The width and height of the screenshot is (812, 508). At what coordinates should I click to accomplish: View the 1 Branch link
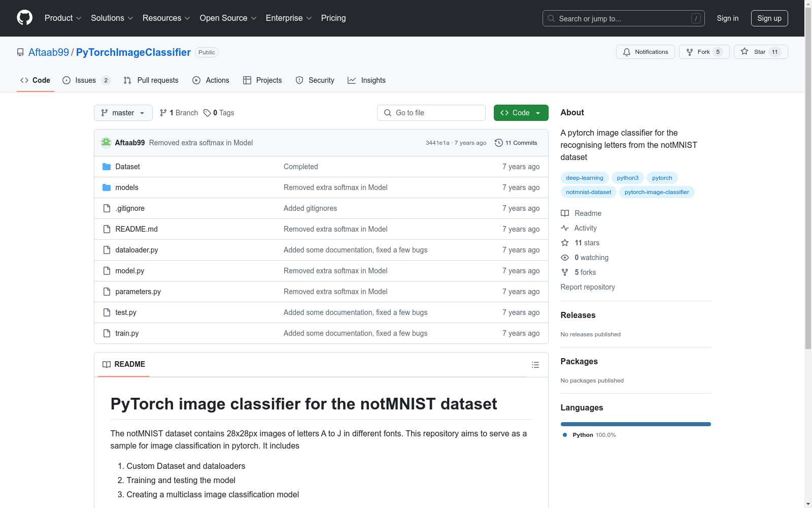tap(179, 113)
